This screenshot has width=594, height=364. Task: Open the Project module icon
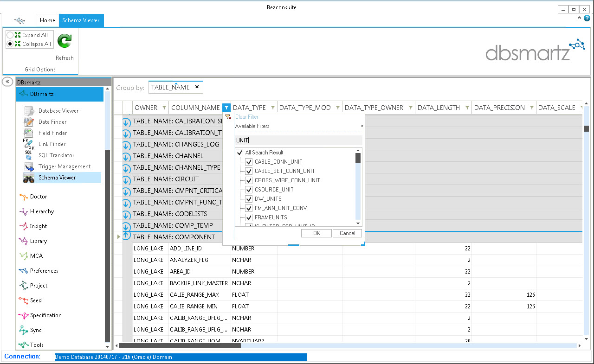click(23, 286)
